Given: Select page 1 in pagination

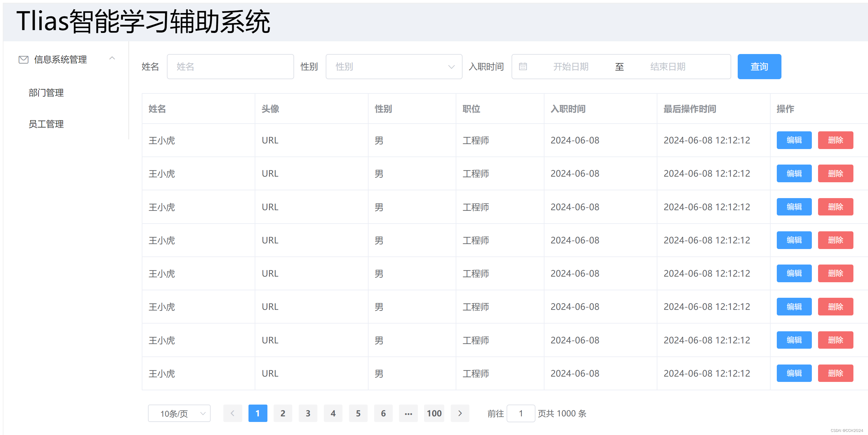Looking at the screenshot, I should pyautogui.click(x=258, y=413).
